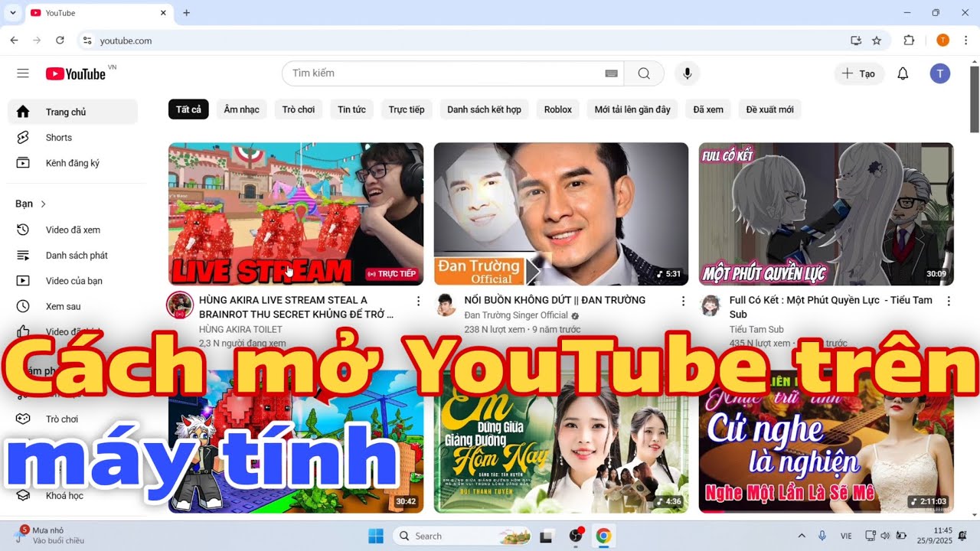
Task: Open OBS Studio from the taskbar
Action: coord(575,536)
